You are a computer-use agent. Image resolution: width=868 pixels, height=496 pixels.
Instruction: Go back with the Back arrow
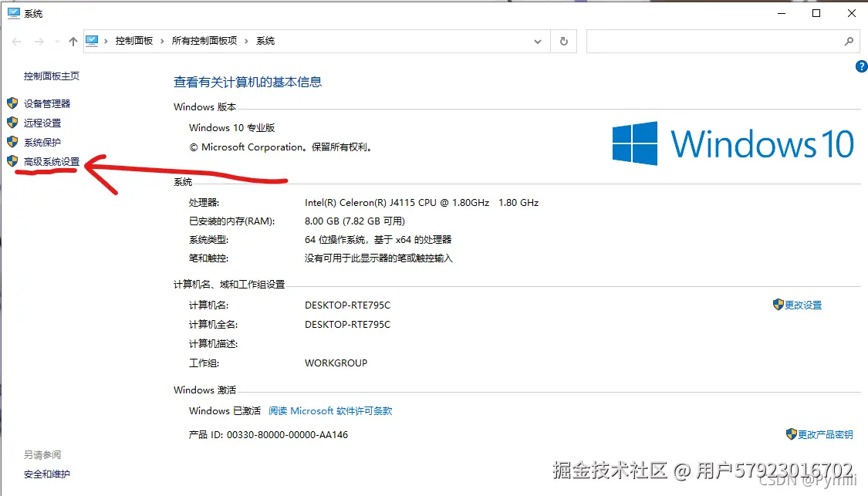point(17,41)
